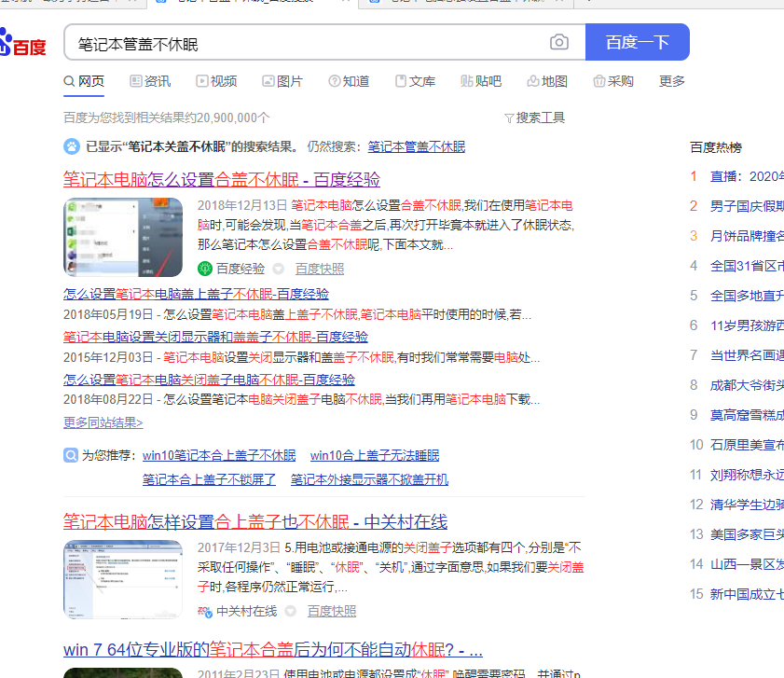Open hot item 6 11岁男孩游西
This screenshot has width=784, height=678.
(747, 325)
